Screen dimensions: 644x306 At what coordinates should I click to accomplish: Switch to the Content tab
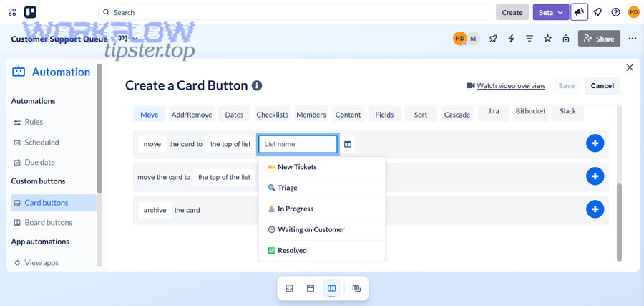348,115
